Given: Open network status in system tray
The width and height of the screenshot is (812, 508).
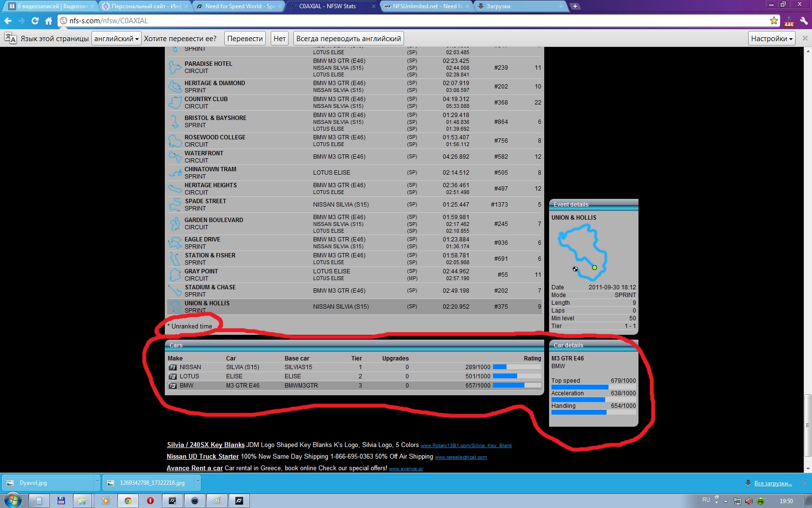Looking at the screenshot, I should 737,501.
